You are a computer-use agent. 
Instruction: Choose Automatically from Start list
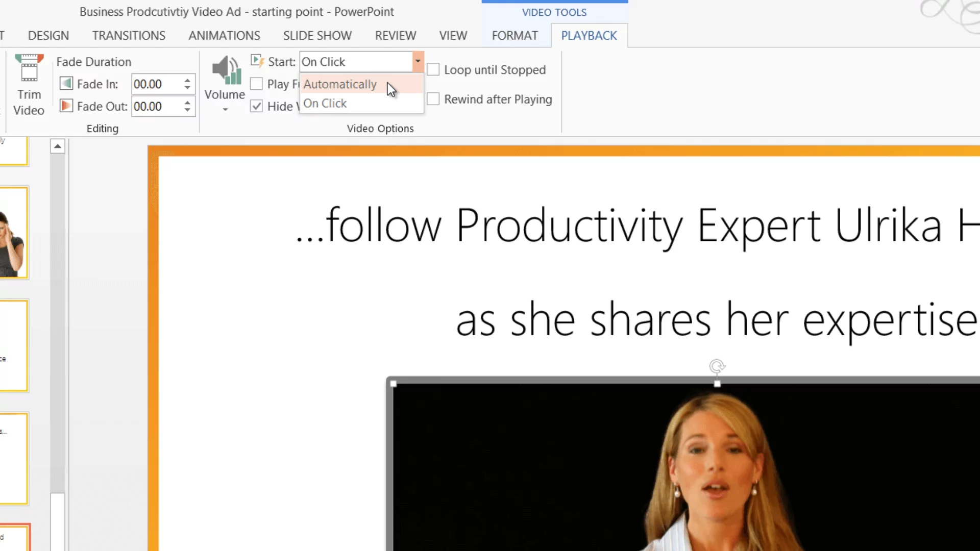(340, 84)
